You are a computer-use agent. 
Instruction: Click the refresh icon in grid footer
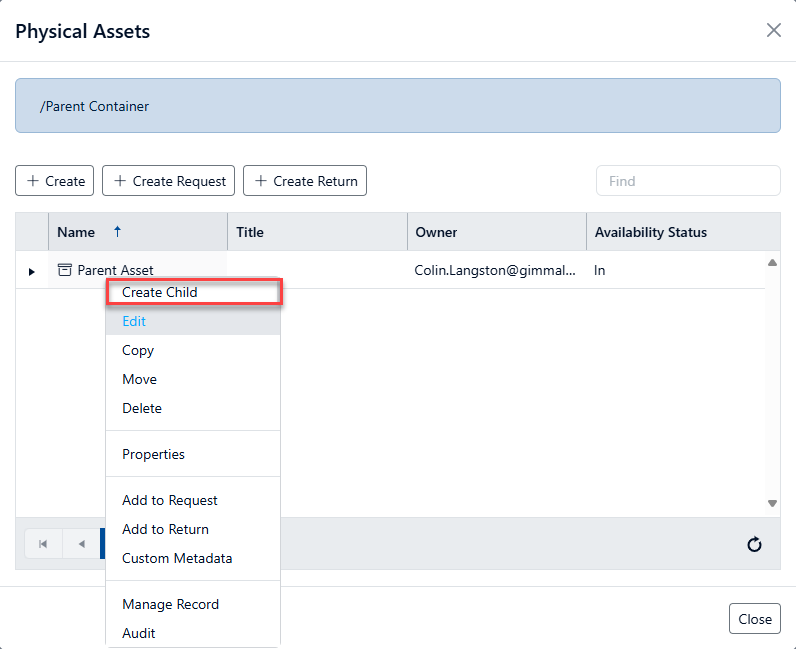[x=754, y=544]
